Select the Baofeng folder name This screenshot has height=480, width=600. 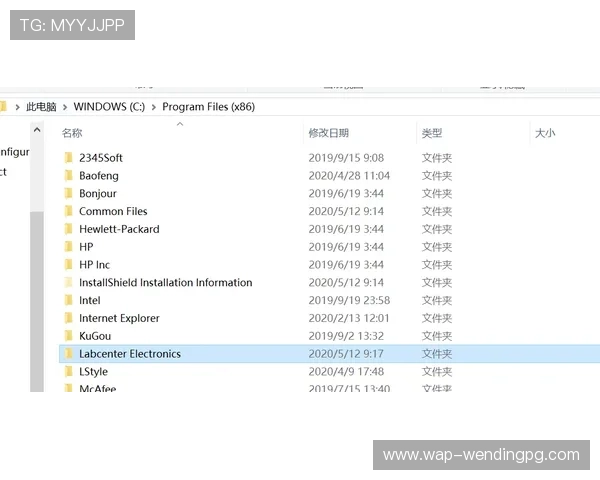[99, 176]
